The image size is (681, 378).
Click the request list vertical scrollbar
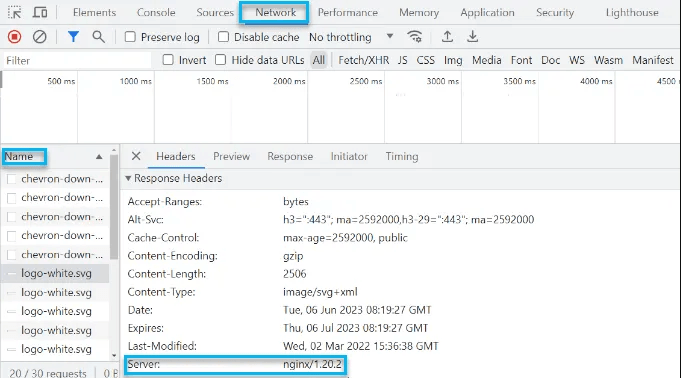coord(114,206)
